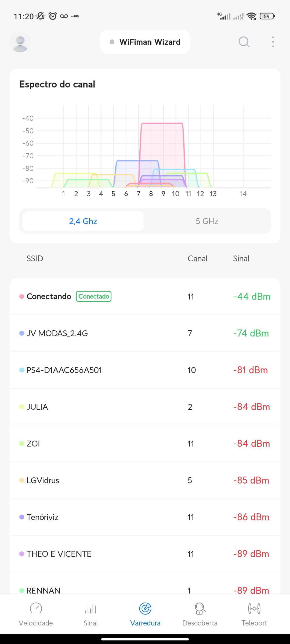Viewport: 290px width, 644px height.
Task: Sort the list by Sinal header
Action: pos(241,258)
